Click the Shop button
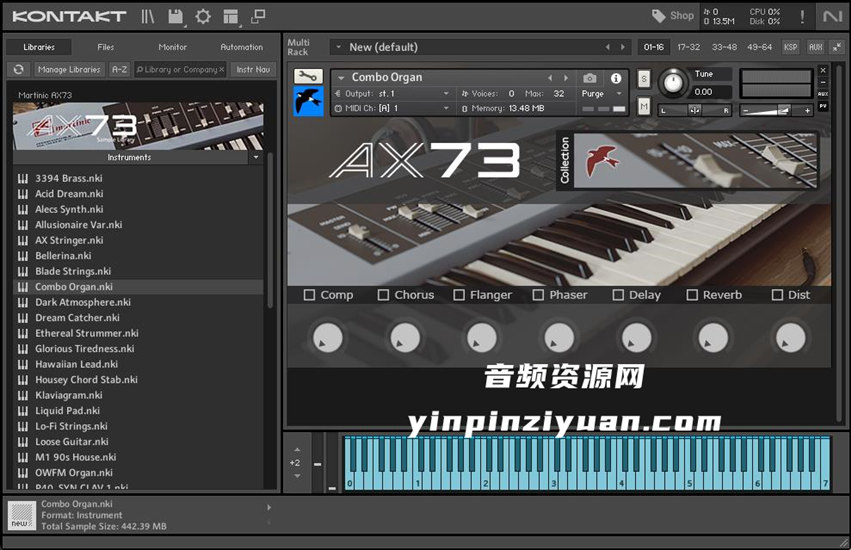 (x=673, y=16)
